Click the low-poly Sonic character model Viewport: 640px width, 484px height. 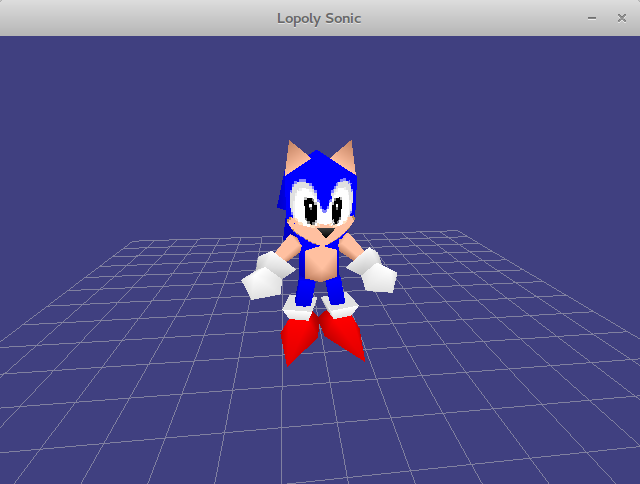pyautogui.click(x=319, y=253)
